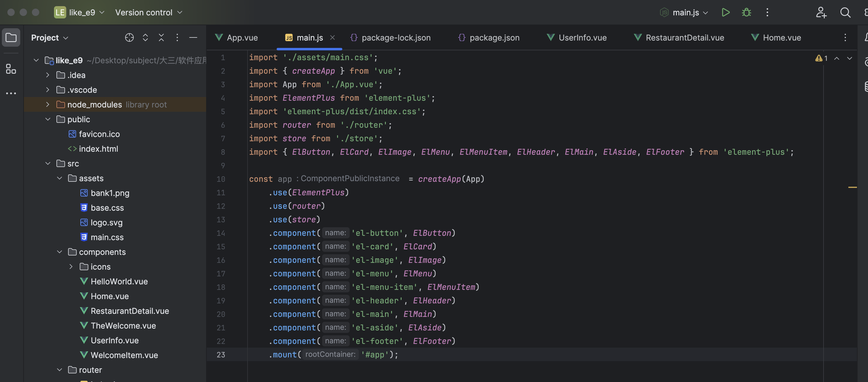The width and height of the screenshot is (868, 382).
Task: Click the Select Opened File crosshair icon
Action: 129,37
